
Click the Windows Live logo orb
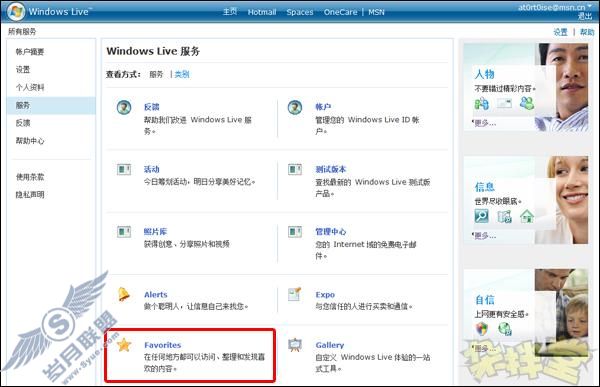16,11
